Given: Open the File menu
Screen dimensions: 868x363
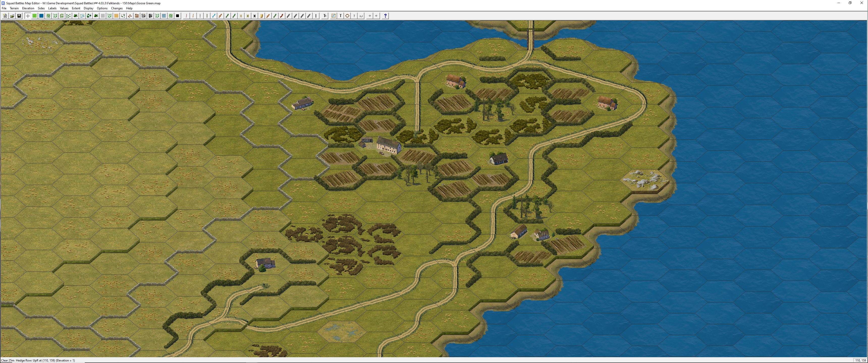Looking at the screenshot, I should (4, 8).
